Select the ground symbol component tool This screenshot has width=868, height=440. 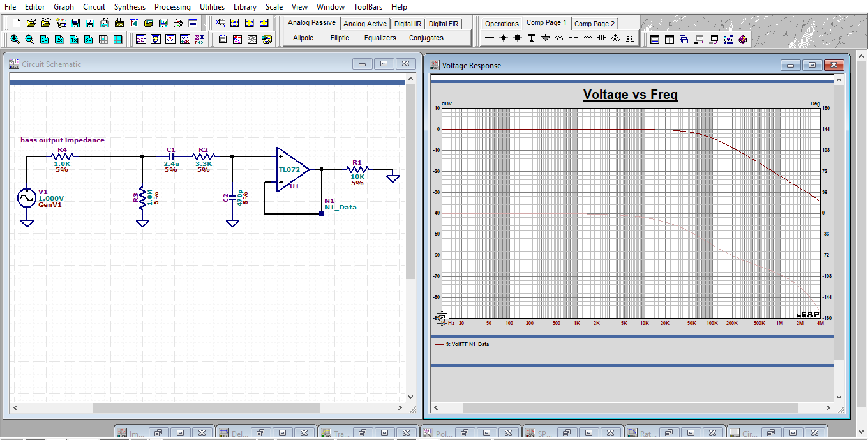tap(546, 38)
